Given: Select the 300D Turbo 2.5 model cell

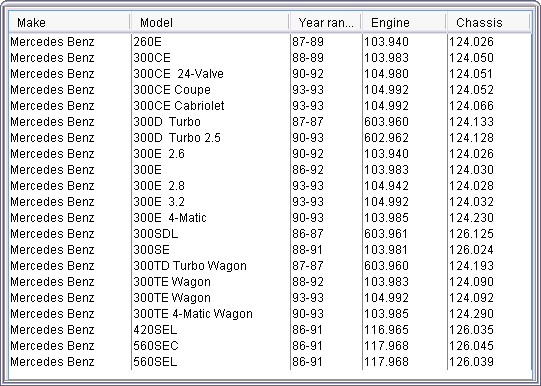Looking at the screenshot, I should point(211,138).
